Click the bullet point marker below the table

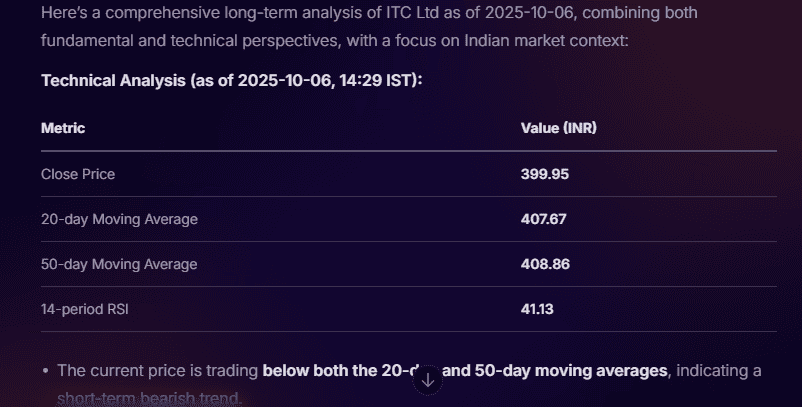(46, 371)
